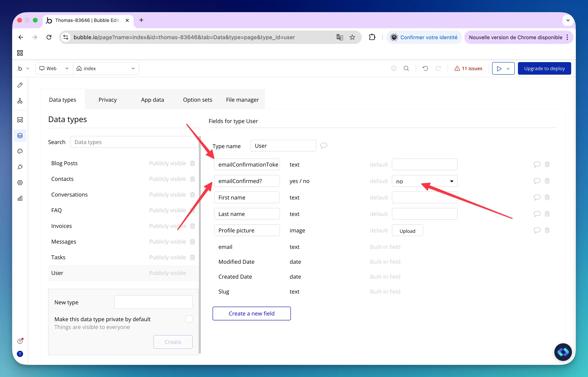Open the Chrome tab search chevron
Screen dimensions: 588x377
[568, 20]
